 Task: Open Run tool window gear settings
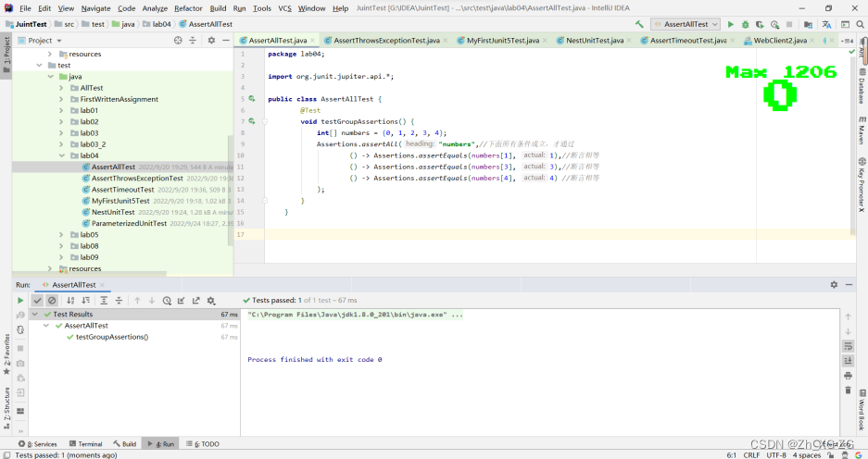pyautogui.click(x=834, y=284)
